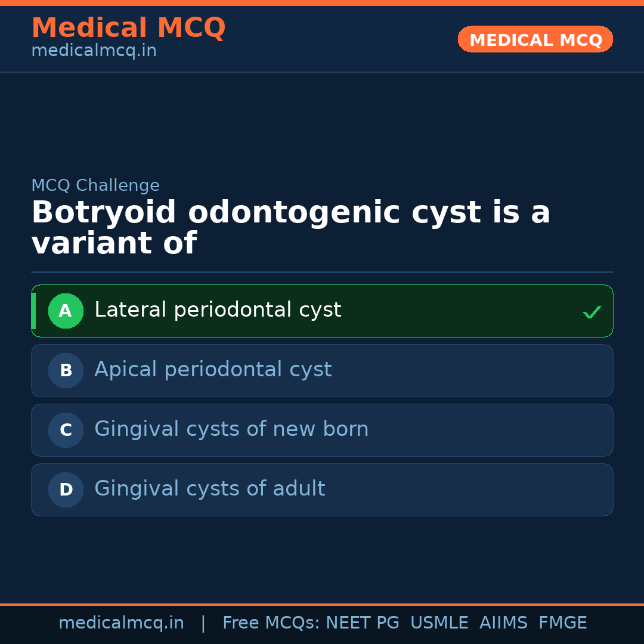
Task: Click the 'Free MCQs:' footer label
Action: tap(271, 623)
